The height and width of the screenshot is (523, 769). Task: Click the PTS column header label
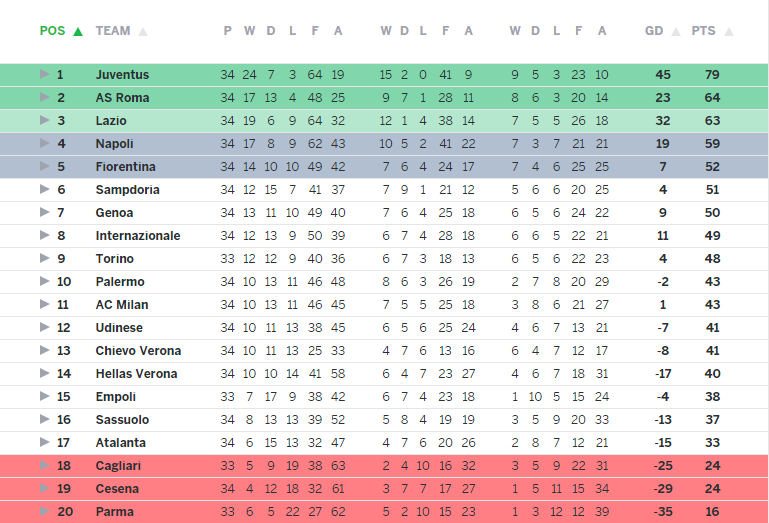704,31
